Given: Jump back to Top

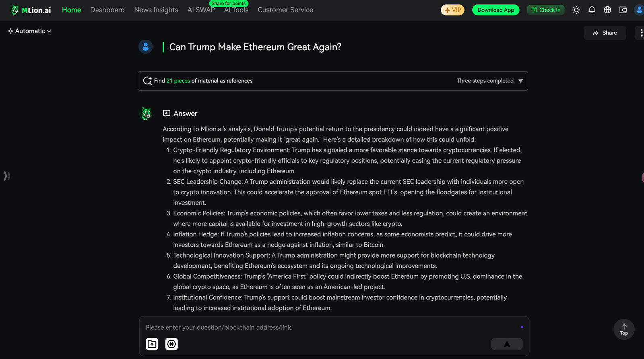Looking at the screenshot, I should pyautogui.click(x=624, y=330).
